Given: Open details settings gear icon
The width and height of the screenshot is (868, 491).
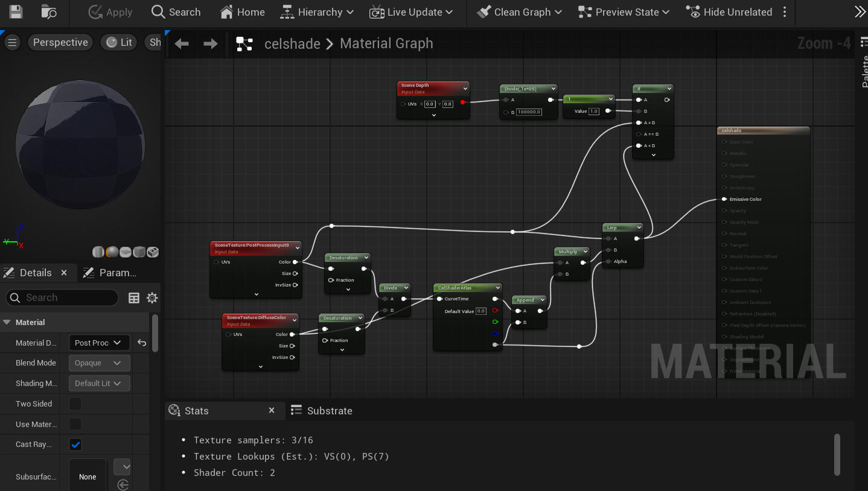Looking at the screenshot, I should tap(152, 298).
